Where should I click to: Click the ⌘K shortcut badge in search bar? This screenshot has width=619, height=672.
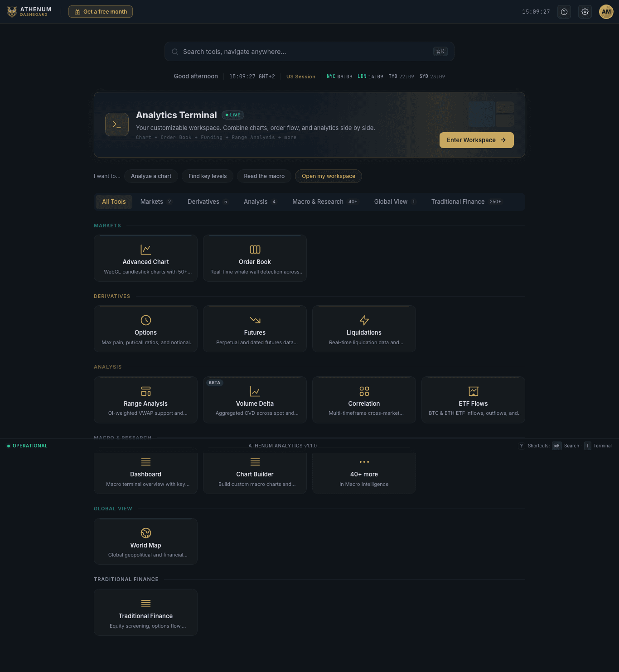pyautogui.click(x=440, y=52)
